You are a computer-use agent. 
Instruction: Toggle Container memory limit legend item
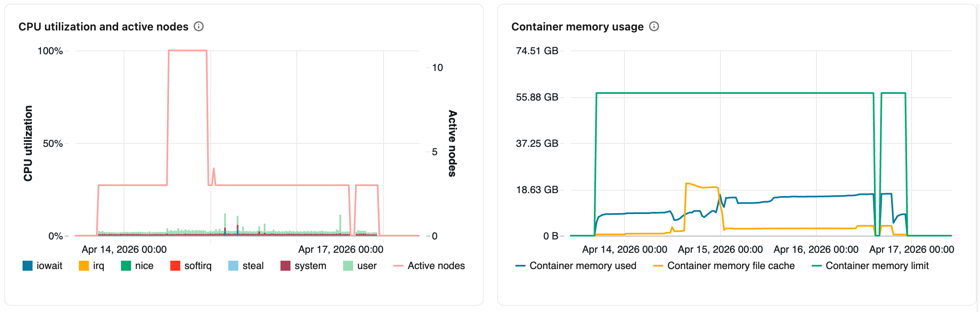(x=817, y=266)
